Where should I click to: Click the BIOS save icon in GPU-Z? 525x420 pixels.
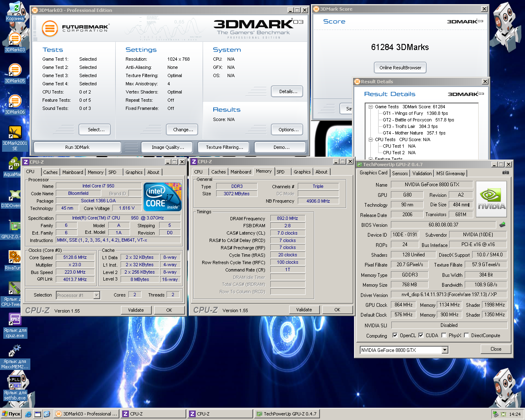click(502, 225)
